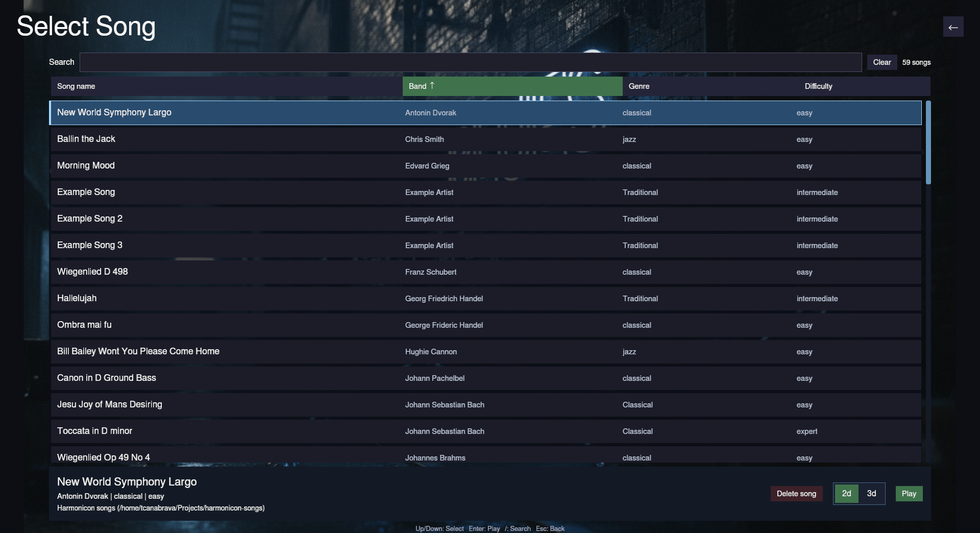980x533 pixels.
Task: Pick Wiegenlied Op 49 No 4
Action: tap(485, 455)
